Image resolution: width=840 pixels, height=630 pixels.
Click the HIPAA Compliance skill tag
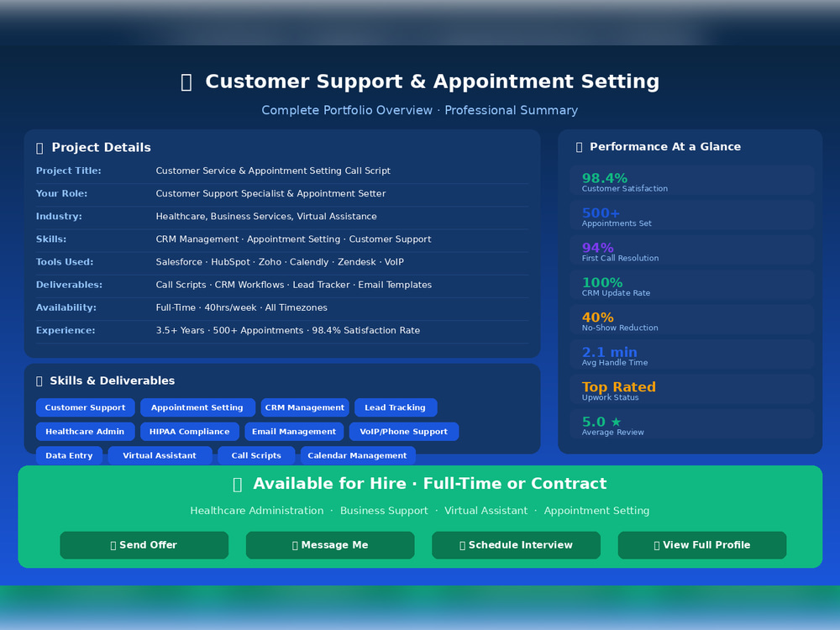(x=190, y=432)
